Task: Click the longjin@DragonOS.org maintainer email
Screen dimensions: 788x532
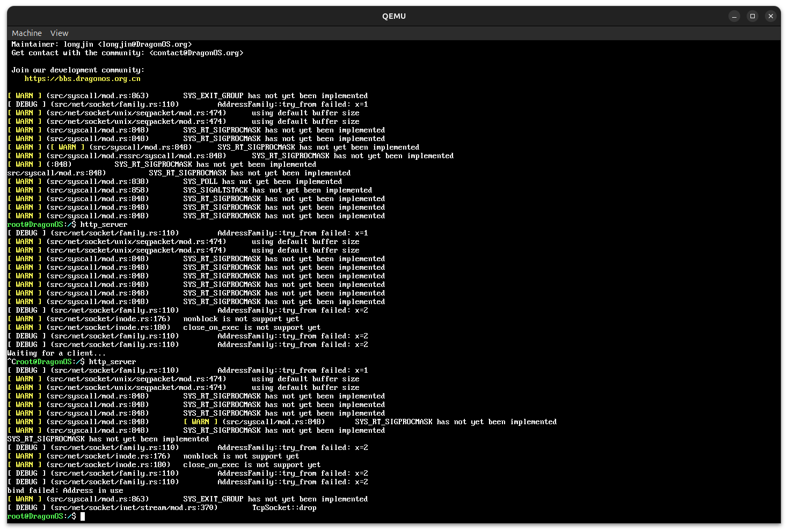Action: [x=144, y=45]
